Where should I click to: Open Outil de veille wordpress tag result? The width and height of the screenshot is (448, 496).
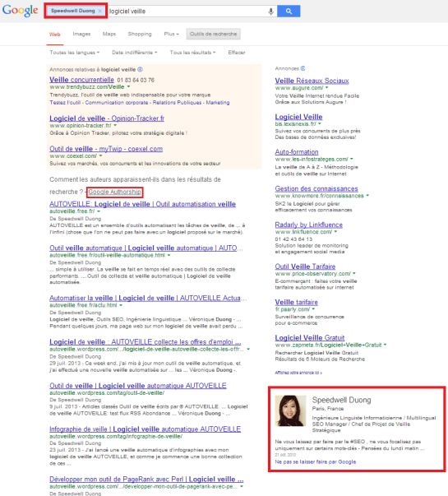(x=138, y=386)
